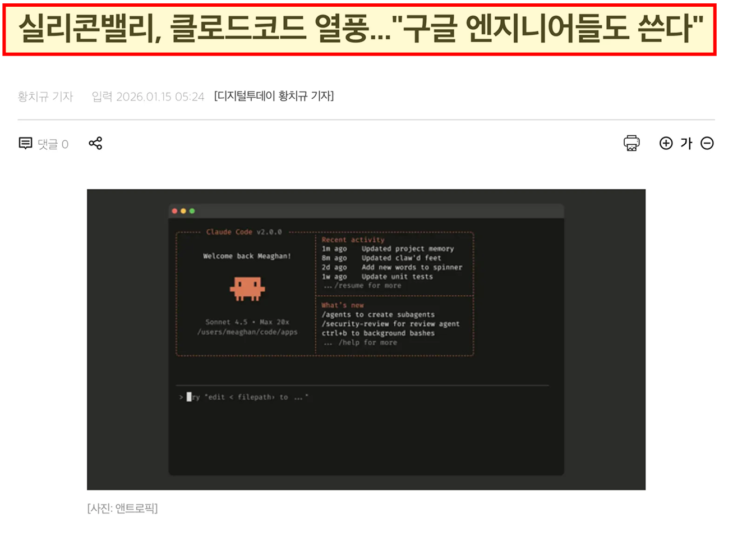
Task: Click 'Update unit tests' line
Action: coord(397,277)
